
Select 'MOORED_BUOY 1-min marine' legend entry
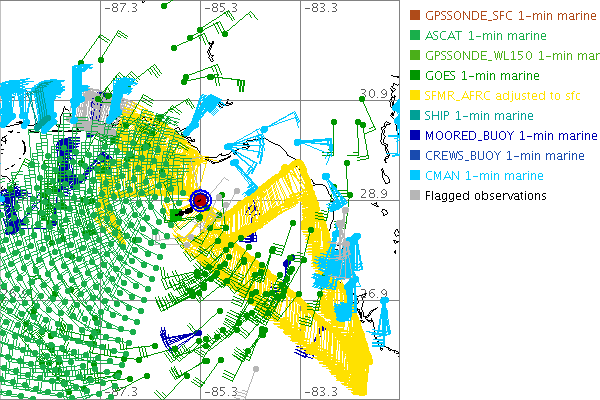505,135
